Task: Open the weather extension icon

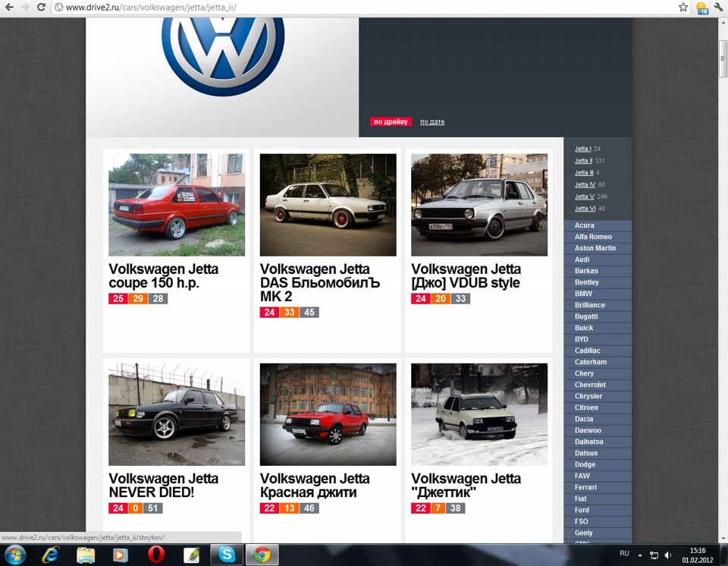Action: [701, 8]
